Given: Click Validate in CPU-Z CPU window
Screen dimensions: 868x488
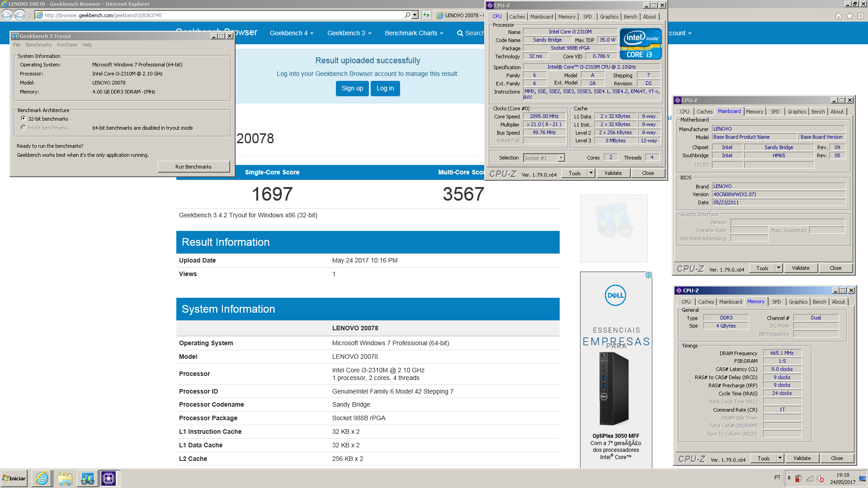Looking at the screenshot, I should [613, 173].
